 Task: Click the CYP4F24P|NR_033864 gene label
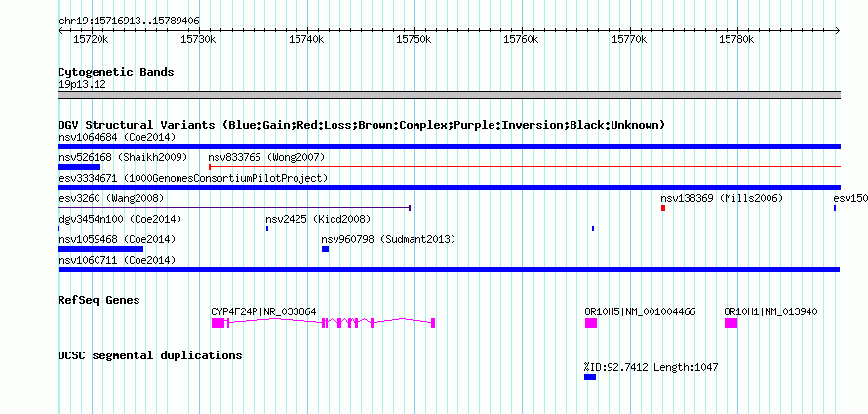click(263, 312)
